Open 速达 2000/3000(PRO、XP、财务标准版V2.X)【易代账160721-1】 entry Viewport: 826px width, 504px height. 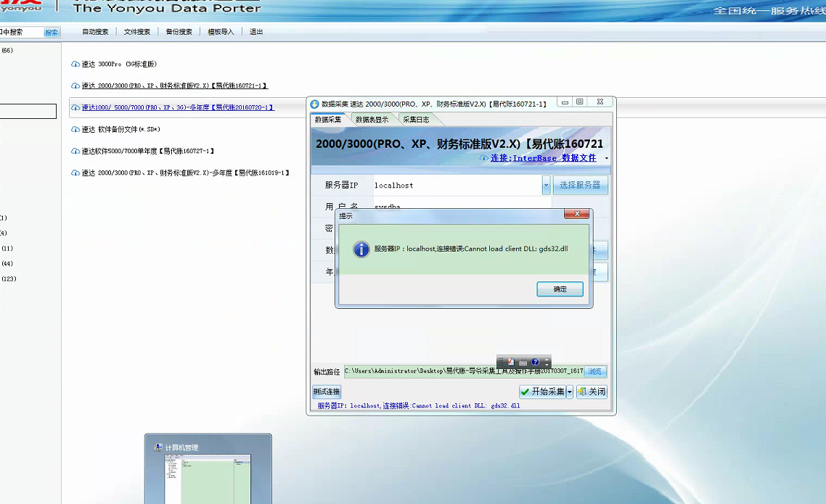174,86
